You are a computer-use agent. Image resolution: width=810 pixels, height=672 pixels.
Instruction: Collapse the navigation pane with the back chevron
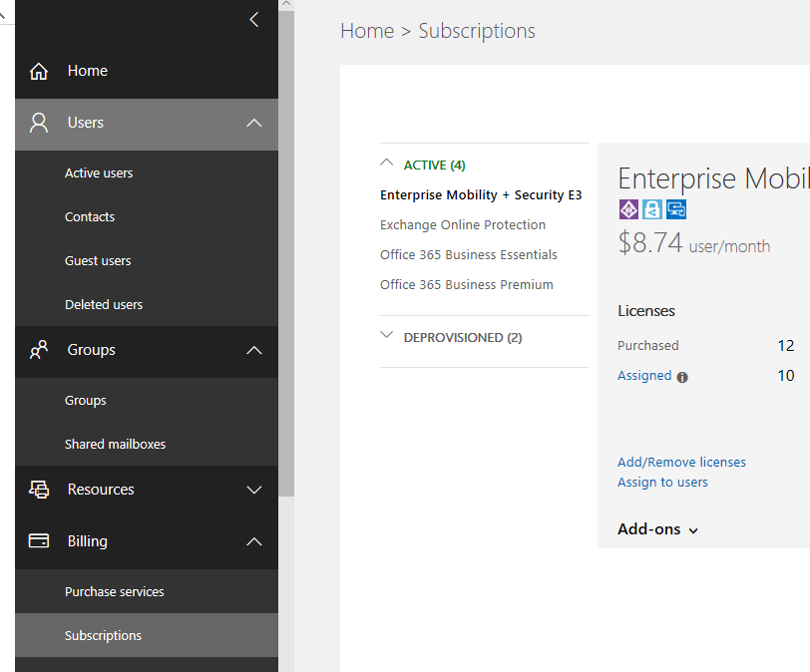click(254, 20)
